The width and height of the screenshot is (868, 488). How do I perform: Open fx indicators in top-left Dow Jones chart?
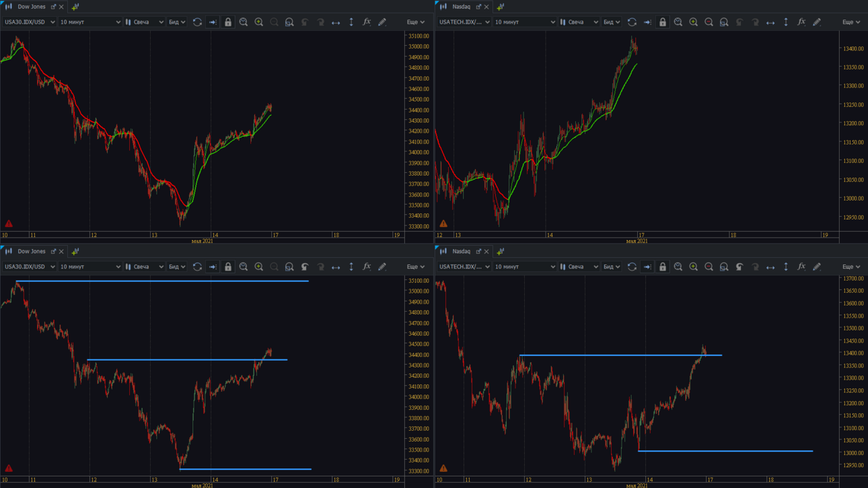tap(367, 22)
